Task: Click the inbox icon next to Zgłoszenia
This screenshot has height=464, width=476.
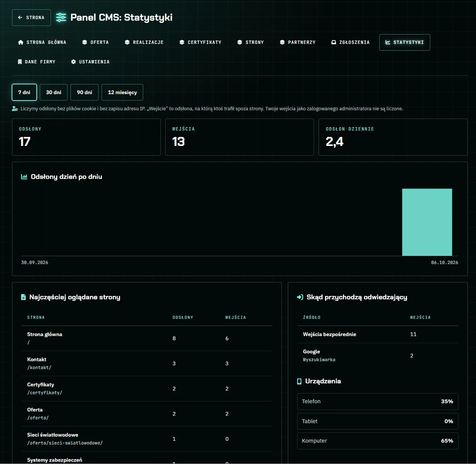Action: pos(334,42)
